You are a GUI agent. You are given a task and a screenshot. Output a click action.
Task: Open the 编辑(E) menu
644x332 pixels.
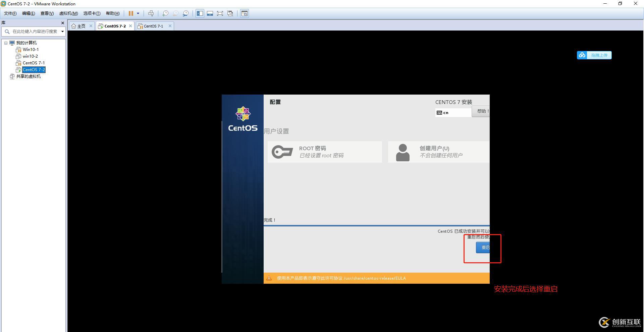pyautogui.click(x=29, y=13)
